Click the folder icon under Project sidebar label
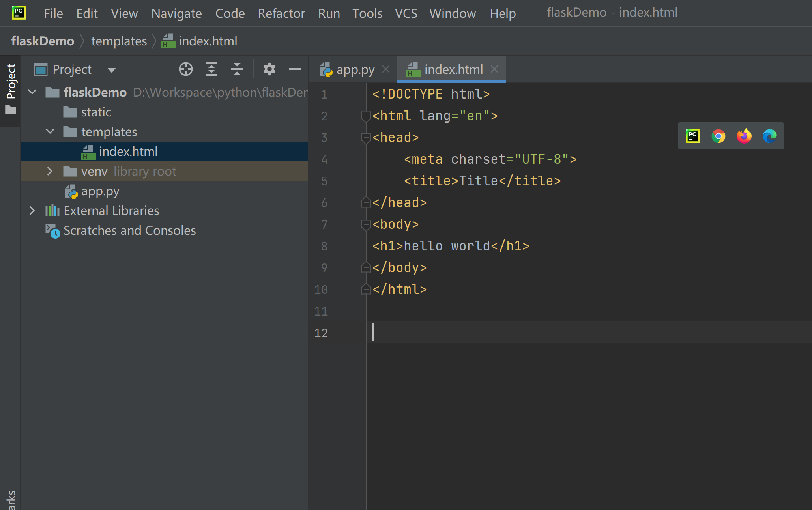The height and width of the screenshot is (510, 812). coord(11,110)
